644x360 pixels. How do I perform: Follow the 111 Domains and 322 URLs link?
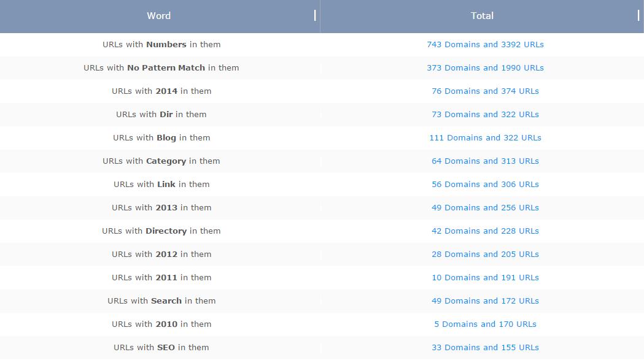[485, 138]
